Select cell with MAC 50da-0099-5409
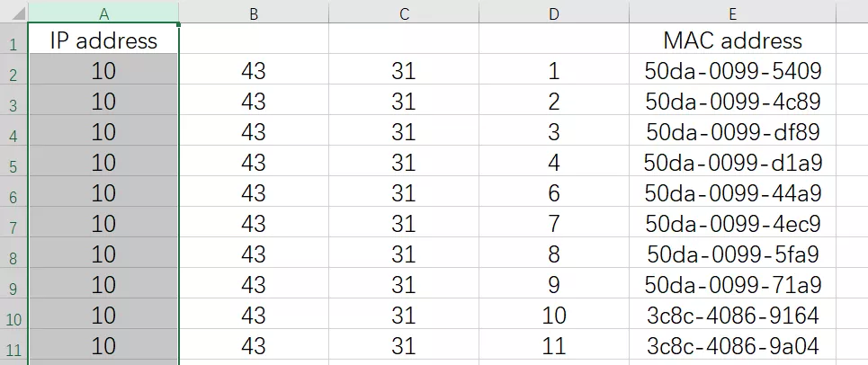This screenshot has width=868, height=365. click(x=733, y=71)
